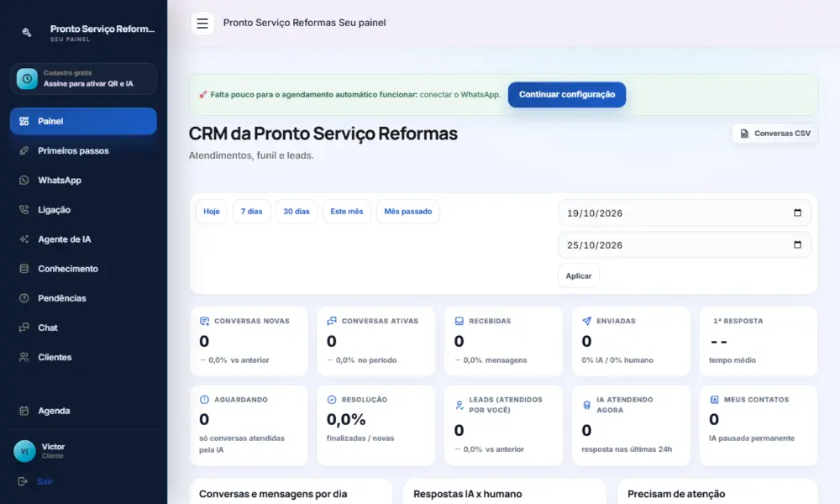840x504 pixels.
Task: Go to Pendências
Action: click(x=83, y=298)
